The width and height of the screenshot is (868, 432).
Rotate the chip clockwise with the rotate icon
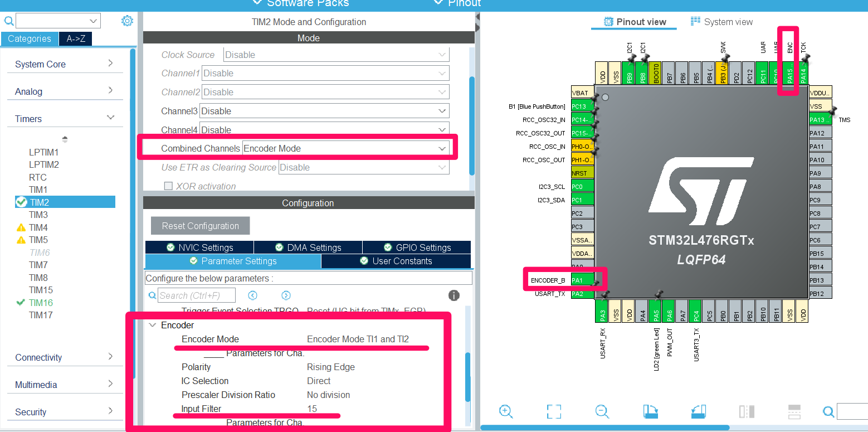pyautogui.click(x=650, y=411)
